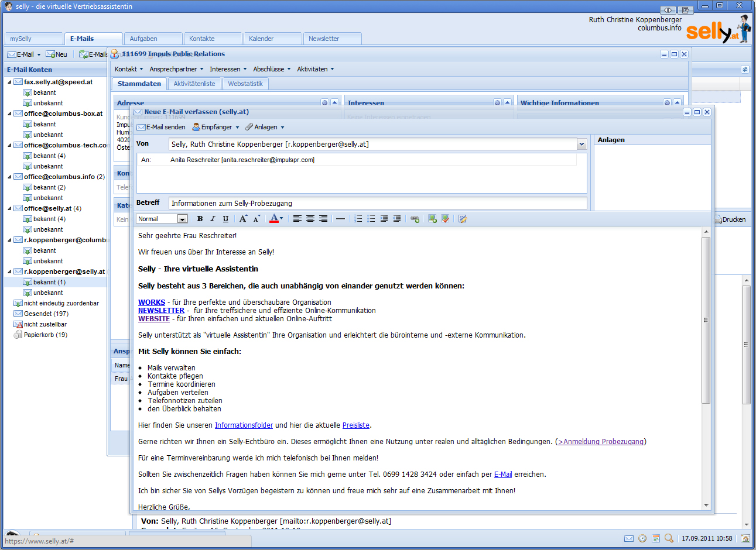Viewport: 756px width, 550px height.
Task: Open the search magnifier in status bar
Action: (x=669, y=538)
